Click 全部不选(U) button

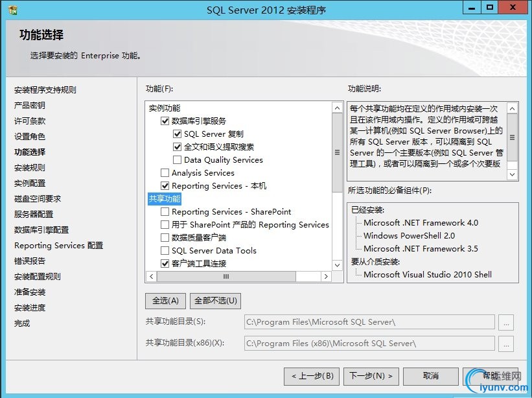pyautogui.click(x=215, y=301)
